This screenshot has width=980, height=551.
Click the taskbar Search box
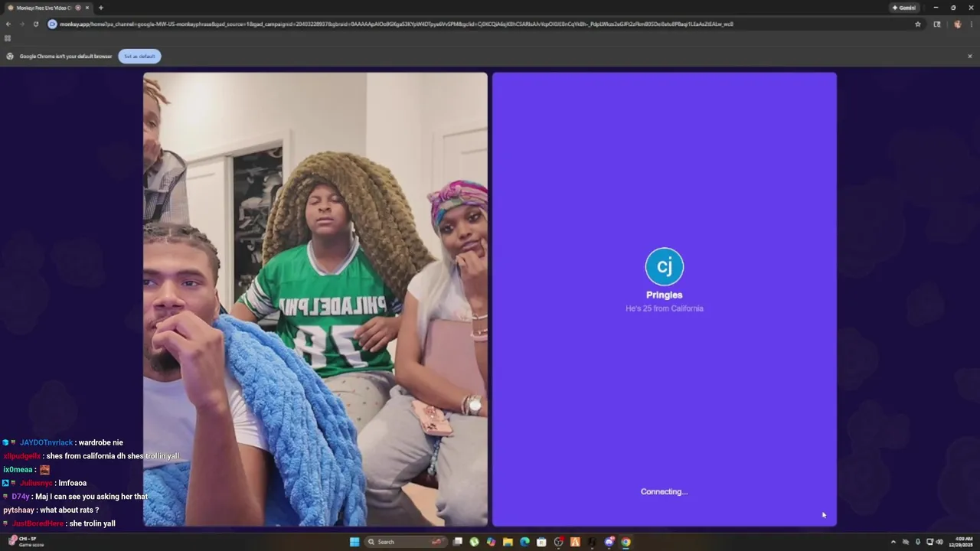pos(405,542)
